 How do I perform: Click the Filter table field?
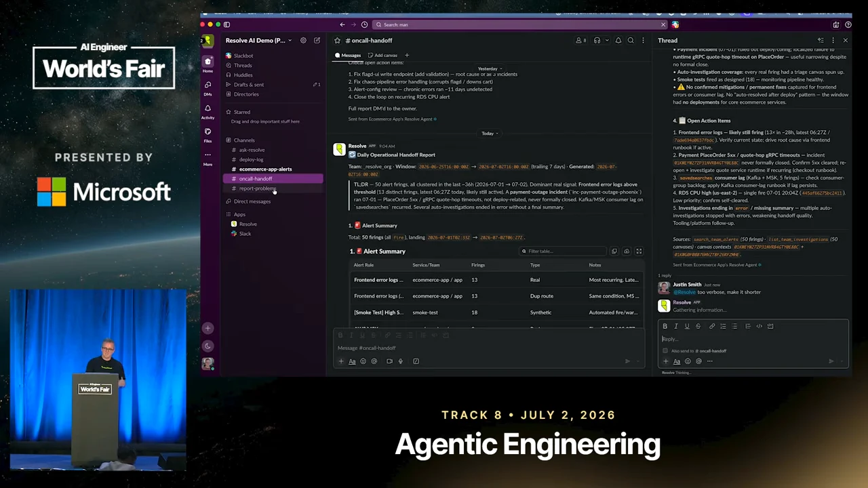[562, 251]
